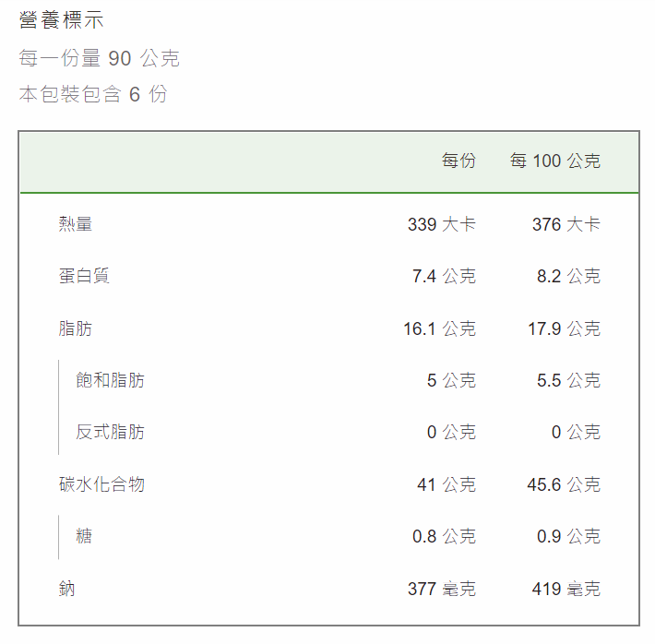The image size is (655, 644).
Task: Click the 每份 column header
Action: 458,161
